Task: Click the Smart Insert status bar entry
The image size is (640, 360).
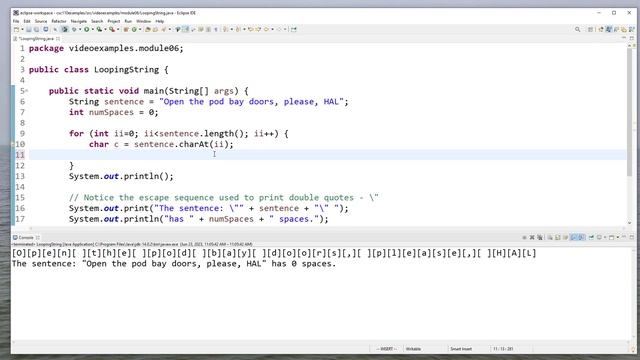Action: point(461,349)
